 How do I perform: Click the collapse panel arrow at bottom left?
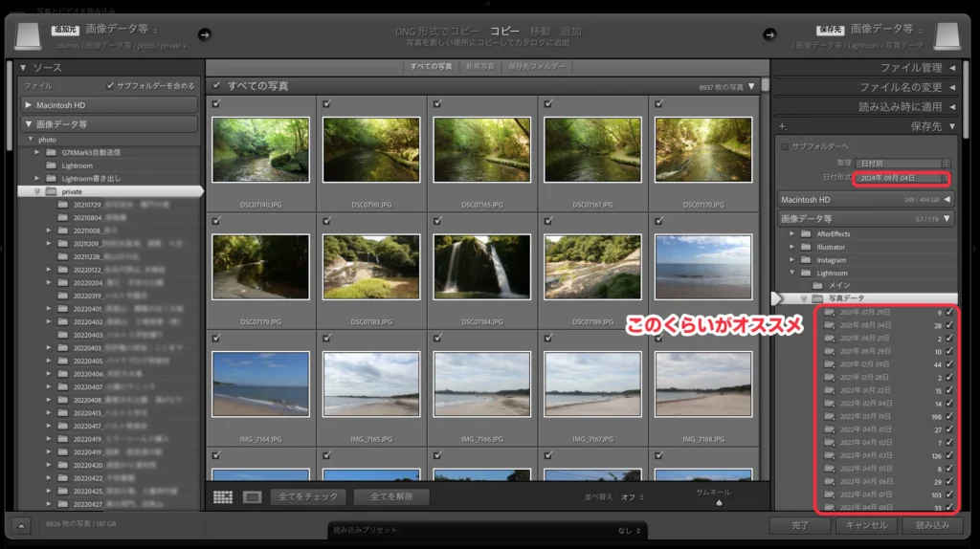pyautogui.click(x=21, y=524)
